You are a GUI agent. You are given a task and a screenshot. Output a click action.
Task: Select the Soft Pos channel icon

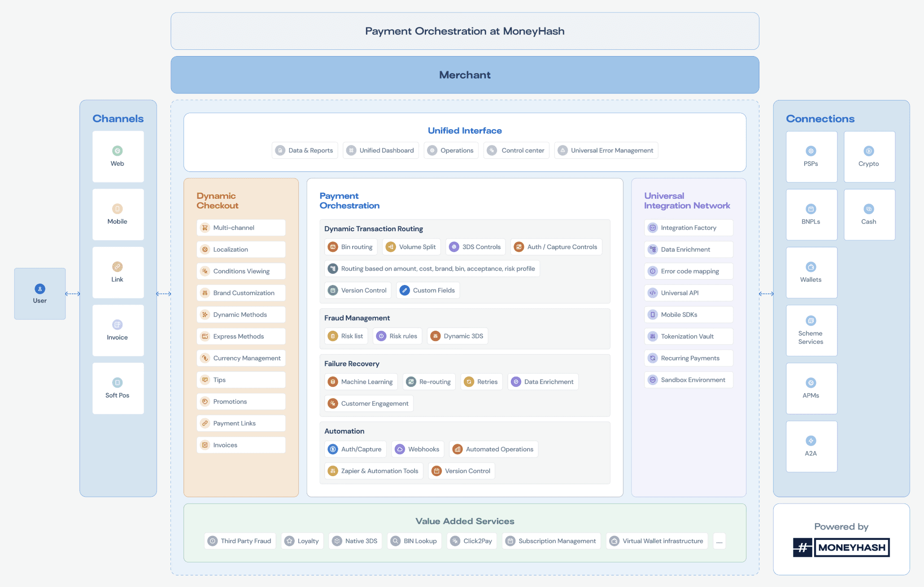click(x=118, y=382)
